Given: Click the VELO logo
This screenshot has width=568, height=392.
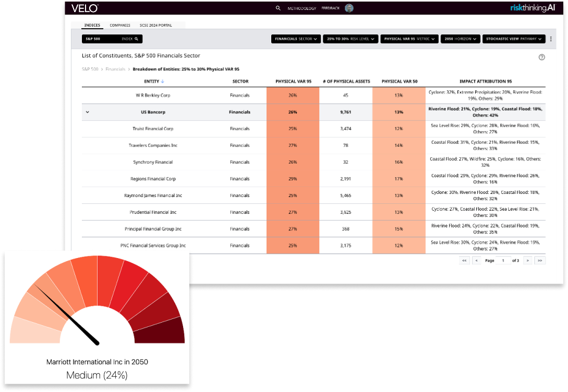Looking at the screenshot, I should [x=85, y=8].
